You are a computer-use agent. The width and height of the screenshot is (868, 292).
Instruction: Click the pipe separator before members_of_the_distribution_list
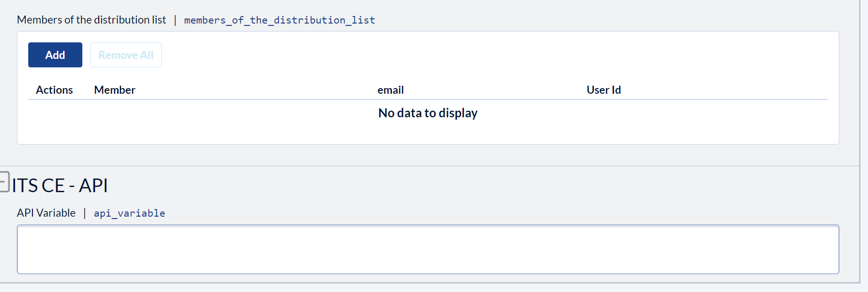coord(175,20)
